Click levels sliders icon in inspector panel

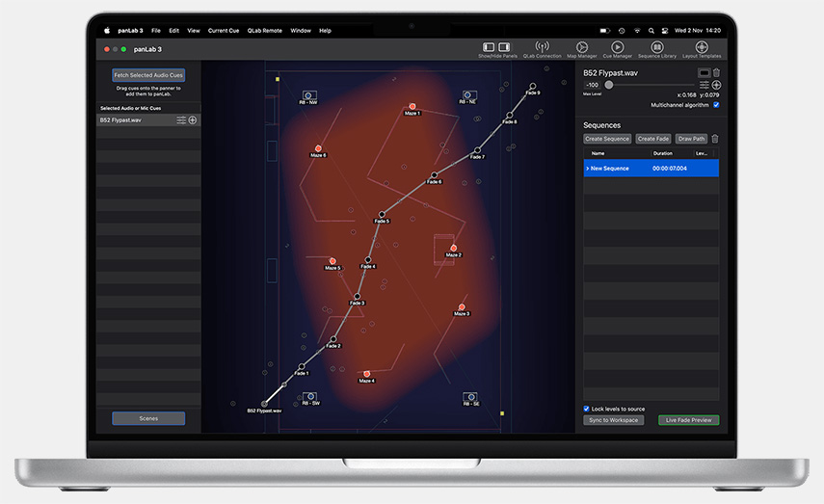[704, 85]
